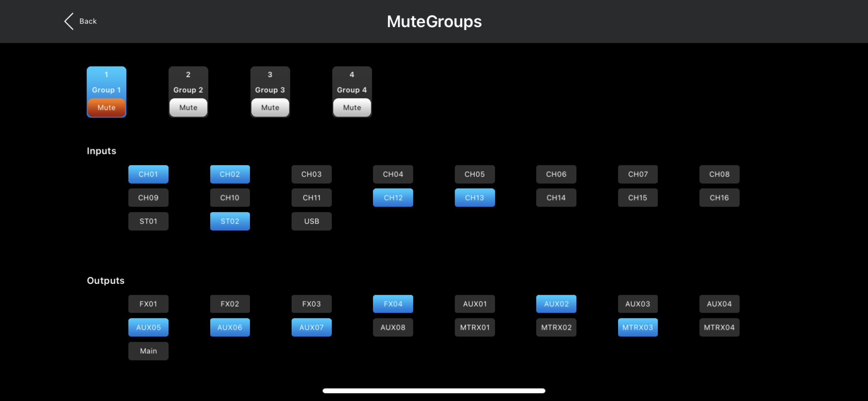
Task: Activate Mute for Group 4
Action: (352, 108)
